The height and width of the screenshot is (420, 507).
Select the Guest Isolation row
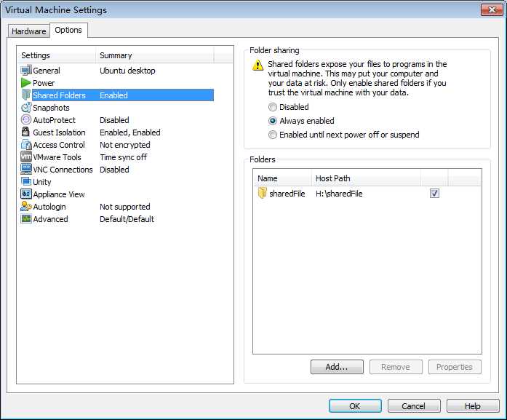click(116, 132)
